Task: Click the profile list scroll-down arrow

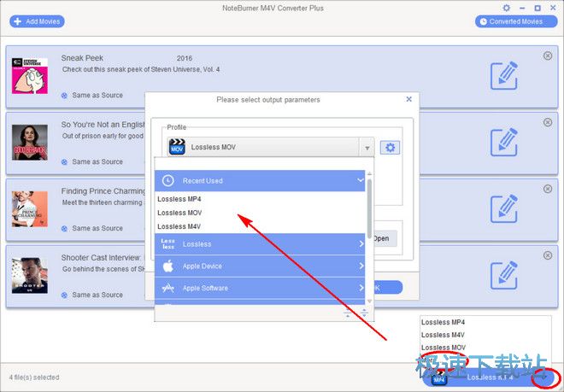Action: [x=369, y=301]
